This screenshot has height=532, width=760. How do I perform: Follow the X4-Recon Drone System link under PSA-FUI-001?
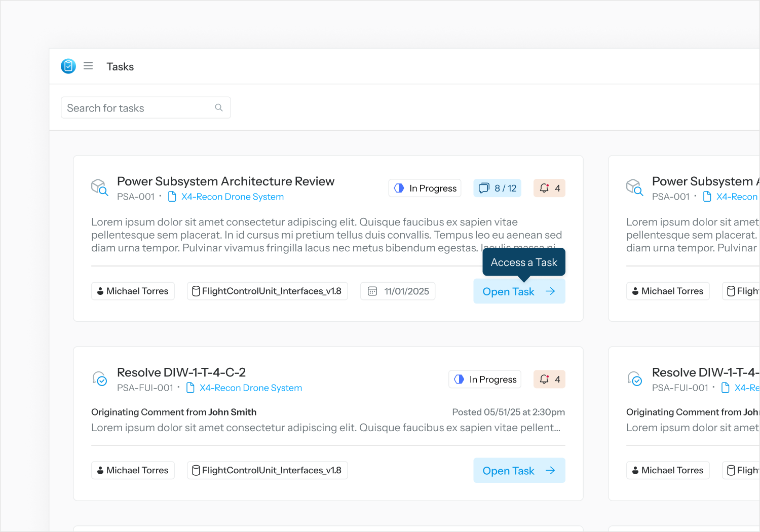pos(250,388)
